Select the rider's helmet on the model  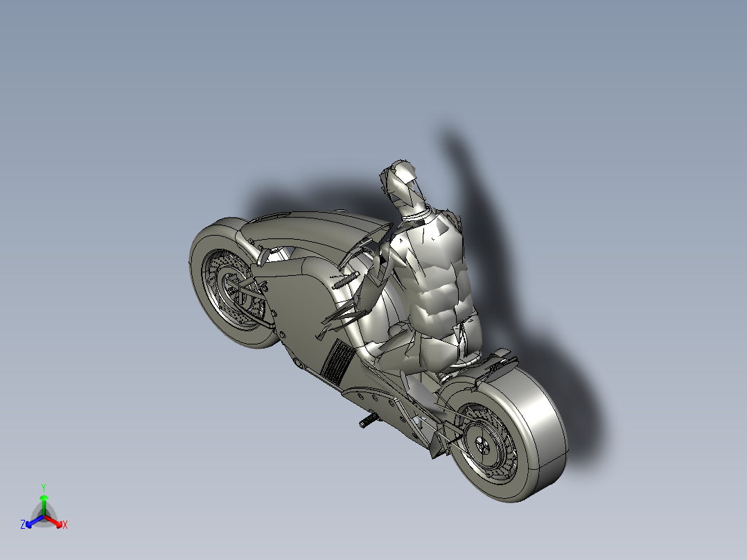pyautogui.click(x=403, y=185)
